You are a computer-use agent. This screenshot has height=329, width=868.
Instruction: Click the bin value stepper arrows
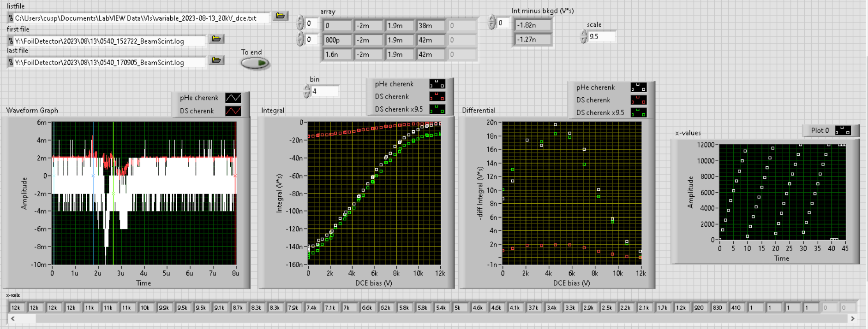tap(307, 91)
